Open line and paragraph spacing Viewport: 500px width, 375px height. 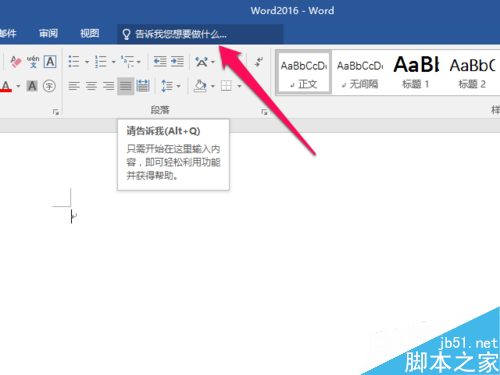coord(167,86)
